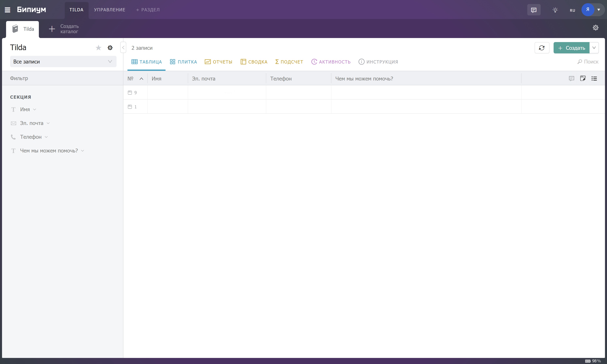Expand the Все записи view dropdown

[63, 61]
